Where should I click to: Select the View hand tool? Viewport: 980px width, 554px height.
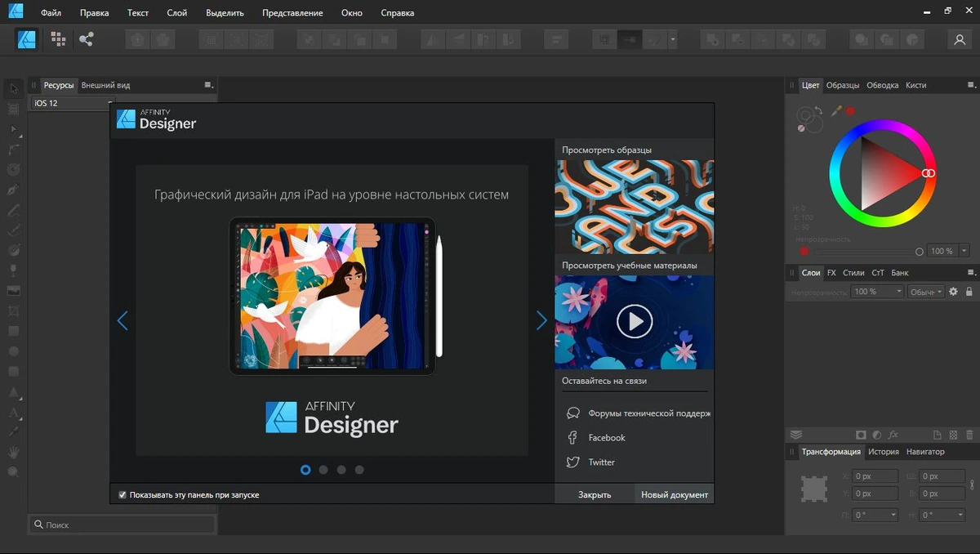coord(13,451)
